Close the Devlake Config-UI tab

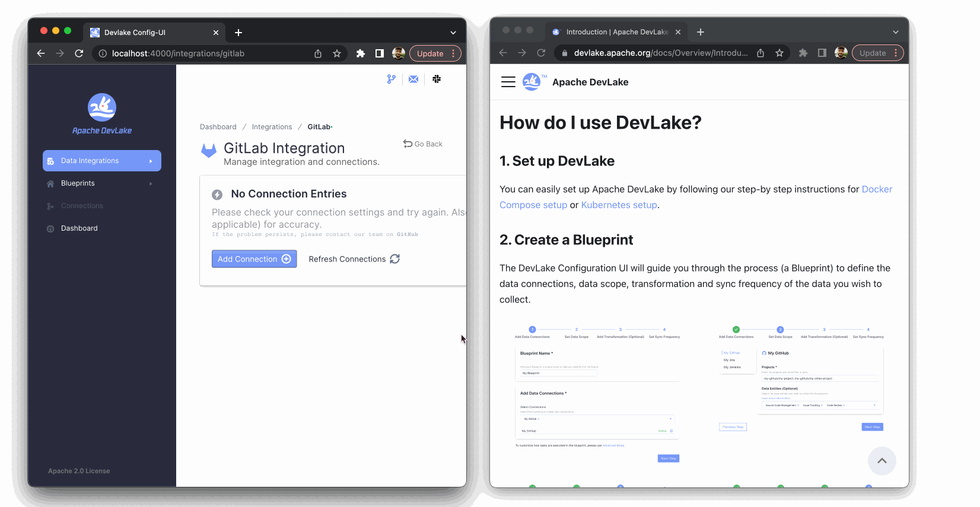pyautogui.click(x=216, y=33)
